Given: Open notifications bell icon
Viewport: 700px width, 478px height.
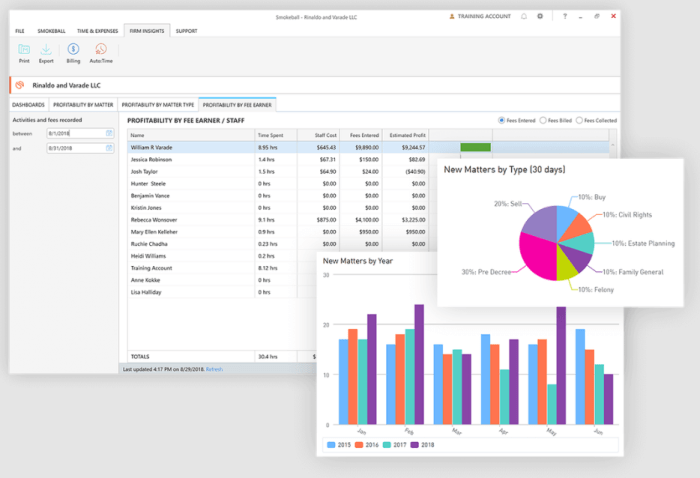Looking at the screenshot, I should [x=524, y=17].
